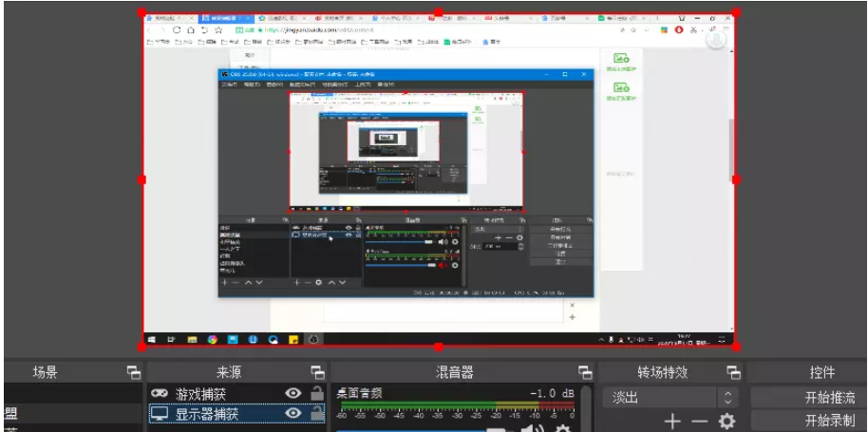This screenshot has width=868, height=432.
Task: Click the monitor icon beside 显示器捕获
Action: 160,413
